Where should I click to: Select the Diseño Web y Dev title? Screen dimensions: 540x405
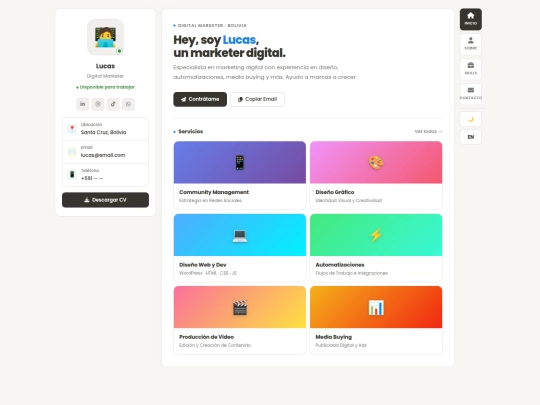point(202,264)
